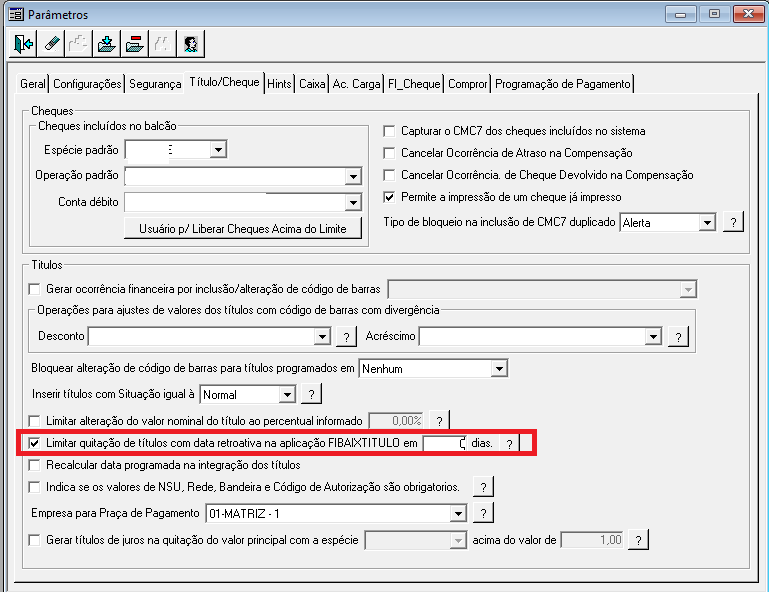Toggle Cancelar Ocorrência de Atraso na Compensação
The width and height of the screenshot is (769, 592).
389,153
